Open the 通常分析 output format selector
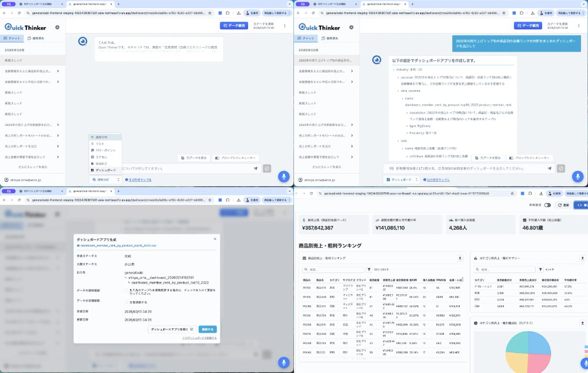Viewport: 588px width, 373px height. [x=106, y=179]
